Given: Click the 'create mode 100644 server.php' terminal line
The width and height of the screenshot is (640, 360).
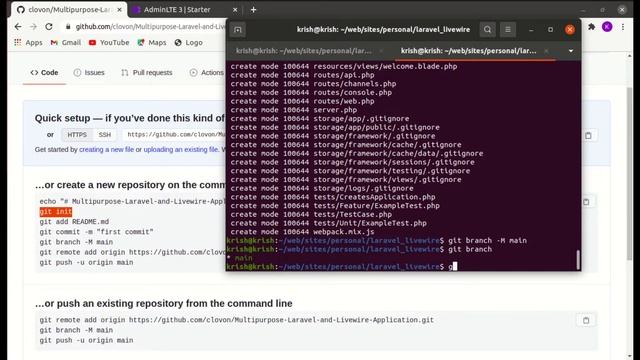Looking at the screenshot, I should click(293, 110).
